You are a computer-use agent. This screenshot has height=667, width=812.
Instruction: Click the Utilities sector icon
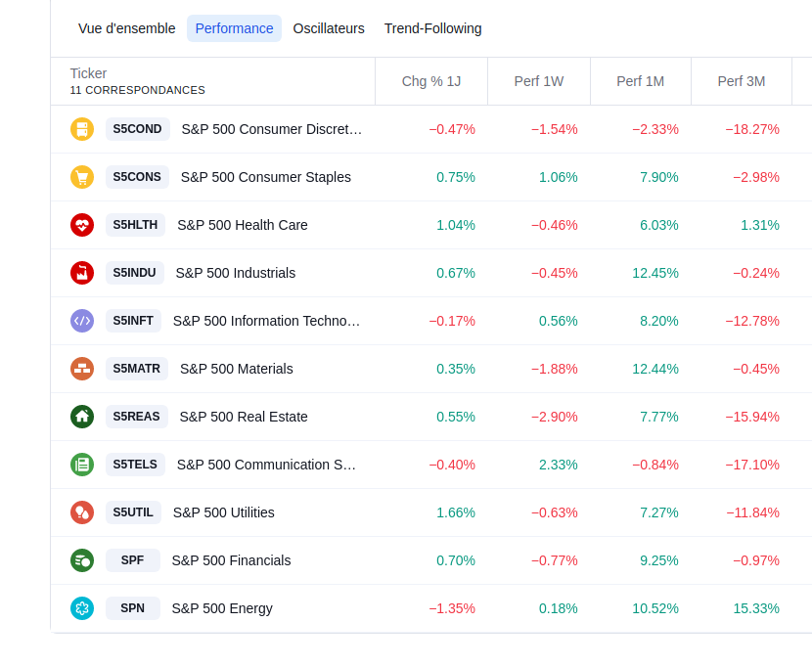(x=82, y=512)
